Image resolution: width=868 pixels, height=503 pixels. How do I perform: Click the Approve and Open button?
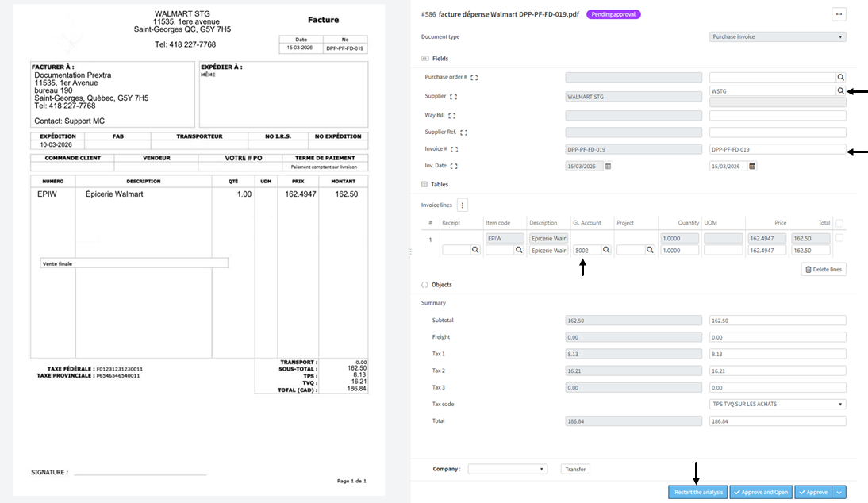pyautogui.click(x=760, y=492)
